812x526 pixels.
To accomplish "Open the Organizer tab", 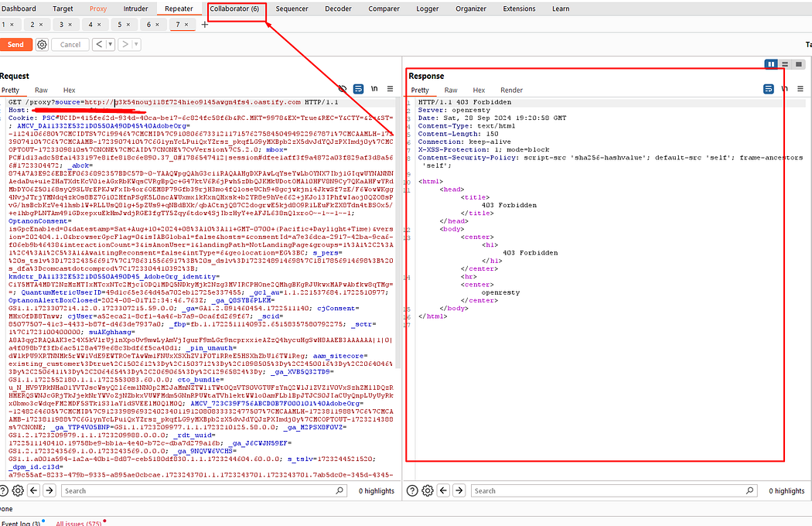I will 471,9.
